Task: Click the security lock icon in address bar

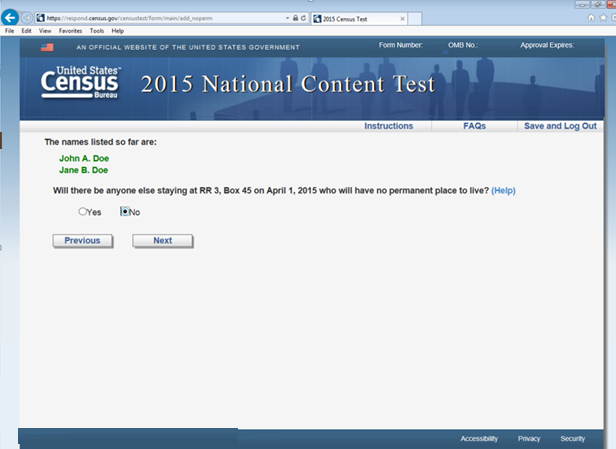Action: 295,18
